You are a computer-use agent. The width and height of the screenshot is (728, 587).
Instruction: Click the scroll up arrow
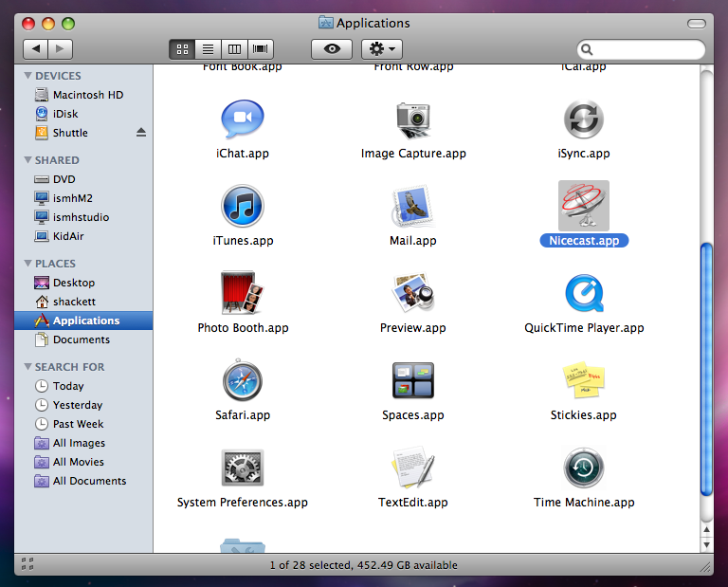click(706, 529)
